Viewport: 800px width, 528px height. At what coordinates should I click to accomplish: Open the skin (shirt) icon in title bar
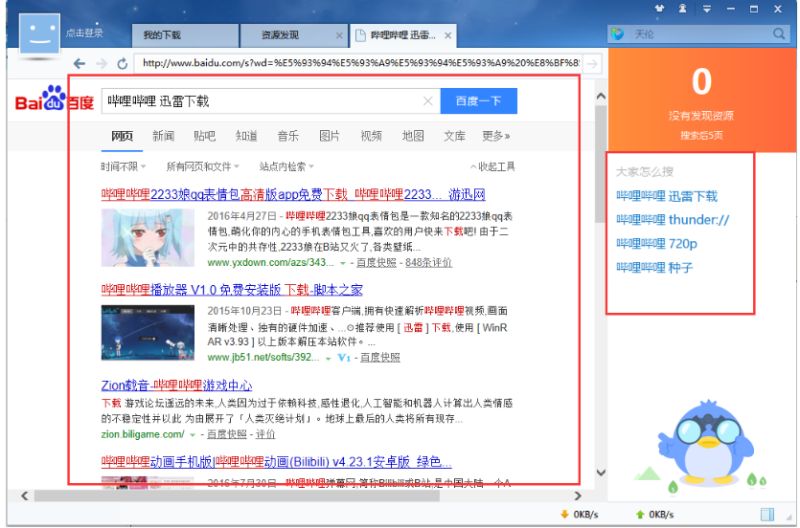coord(660,9)
